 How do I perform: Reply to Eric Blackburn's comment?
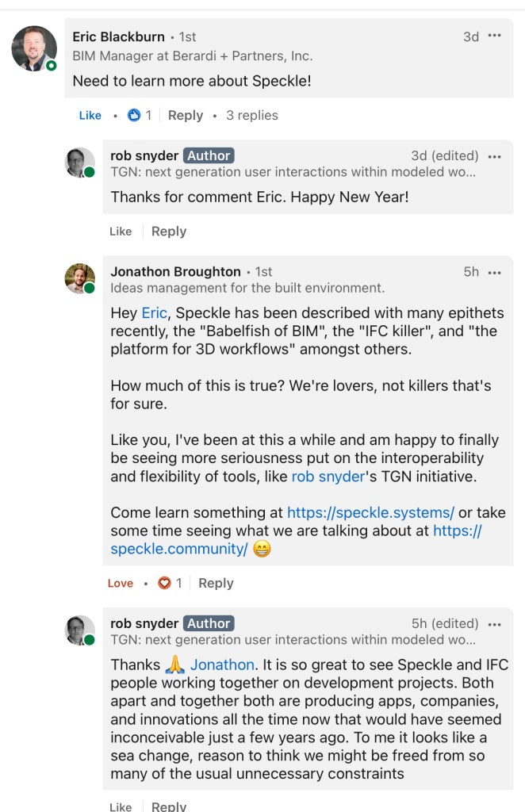[186, 116]
